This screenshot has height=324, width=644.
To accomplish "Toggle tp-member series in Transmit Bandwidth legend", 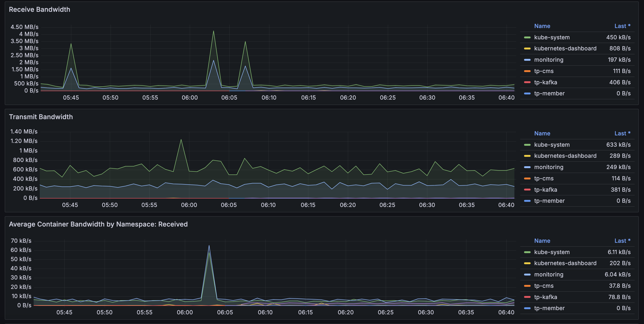I will (x=549, y=201).
